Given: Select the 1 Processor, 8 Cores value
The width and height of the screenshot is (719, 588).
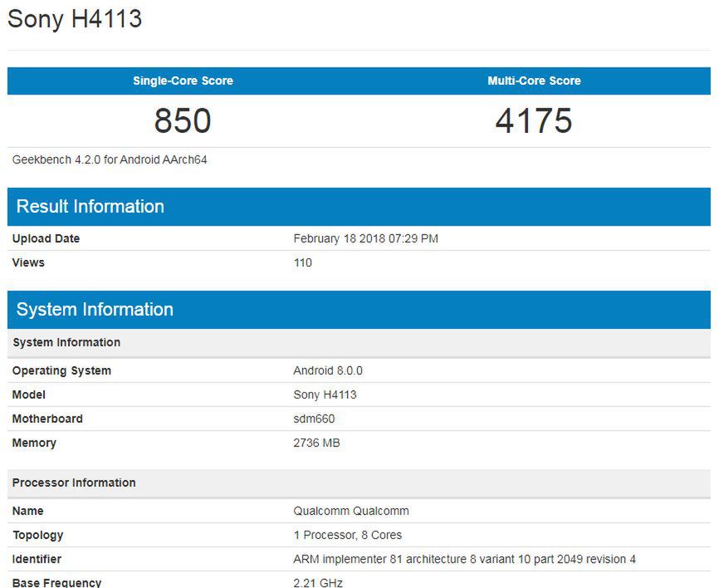Looking at the screenshot, I should 348,535.
